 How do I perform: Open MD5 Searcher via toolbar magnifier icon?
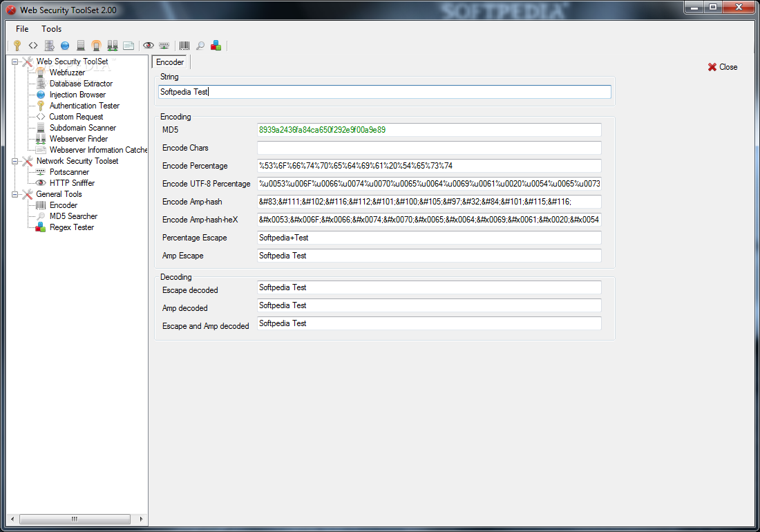point(200,46)
